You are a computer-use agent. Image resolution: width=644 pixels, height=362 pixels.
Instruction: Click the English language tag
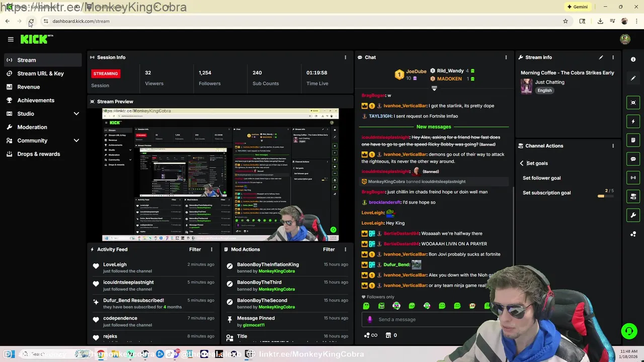coord(544,90)
